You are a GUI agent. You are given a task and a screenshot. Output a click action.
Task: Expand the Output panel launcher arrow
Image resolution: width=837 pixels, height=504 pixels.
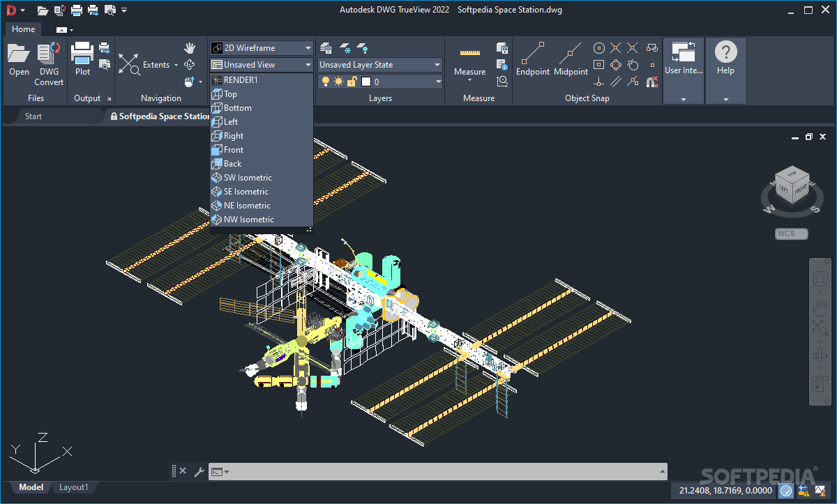(x=109, y=99)
